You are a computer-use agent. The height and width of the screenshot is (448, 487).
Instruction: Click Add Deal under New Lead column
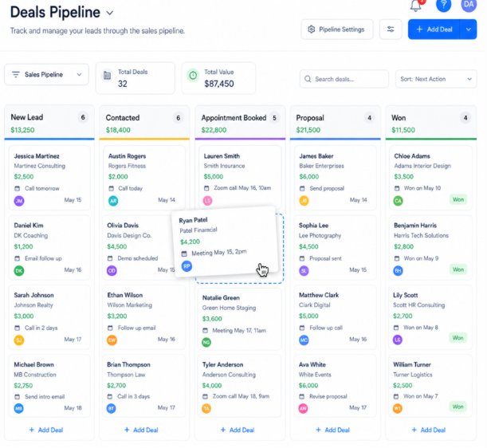pos(46,430)
